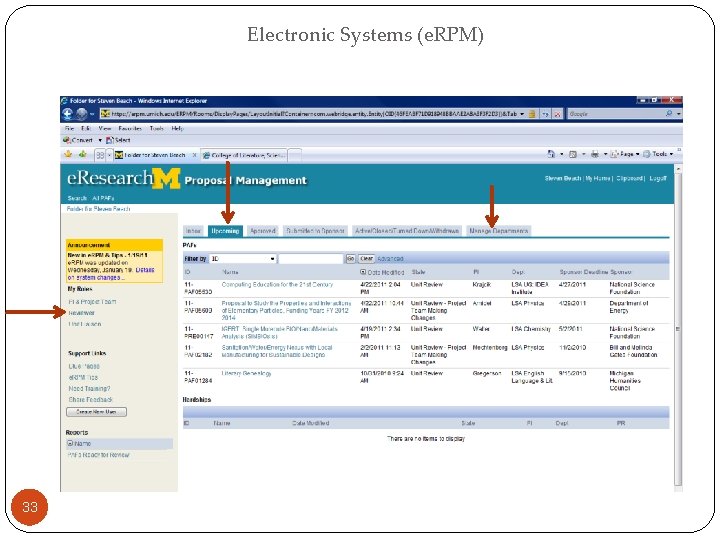Open the View menu
The height and width of the screenshot is (540, 720).
[105, 129]
